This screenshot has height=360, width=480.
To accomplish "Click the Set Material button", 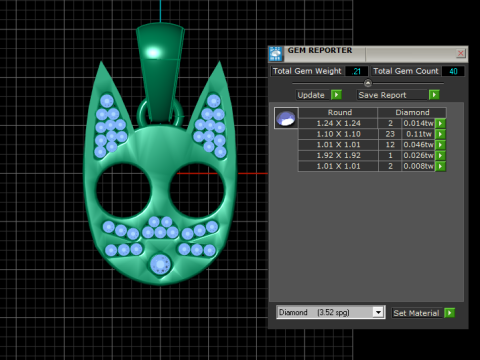I will click(417, 313).
